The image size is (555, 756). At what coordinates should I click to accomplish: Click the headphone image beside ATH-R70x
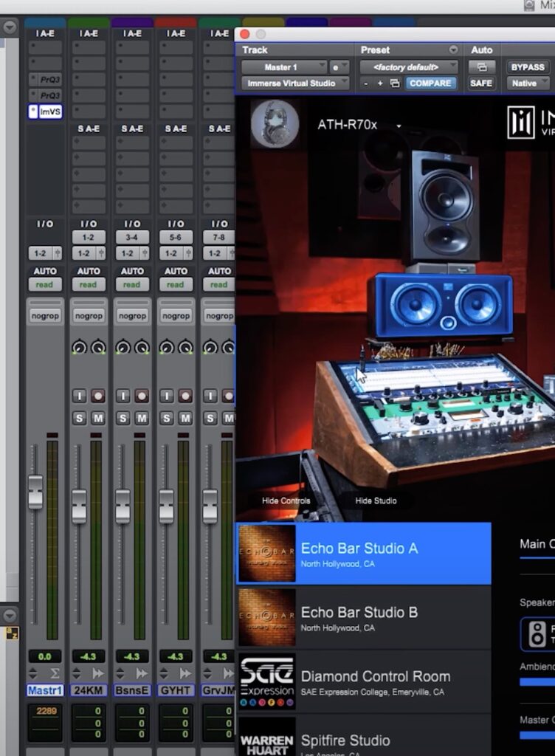point(275,123)
